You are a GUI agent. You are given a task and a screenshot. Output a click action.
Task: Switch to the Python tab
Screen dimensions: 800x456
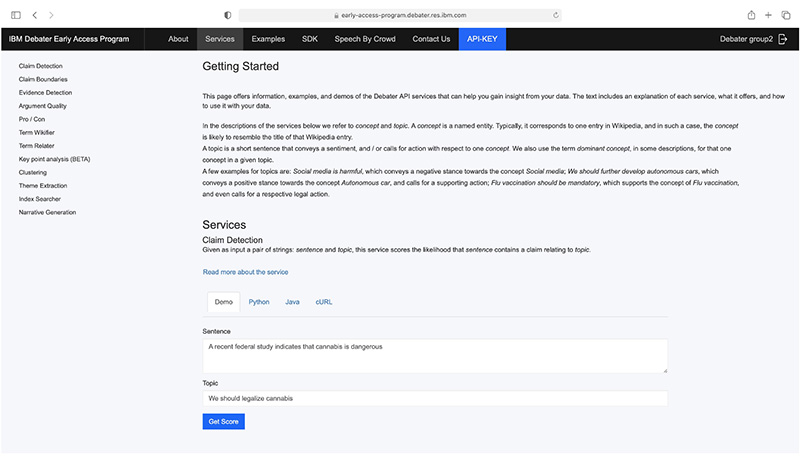pos(259,301)
